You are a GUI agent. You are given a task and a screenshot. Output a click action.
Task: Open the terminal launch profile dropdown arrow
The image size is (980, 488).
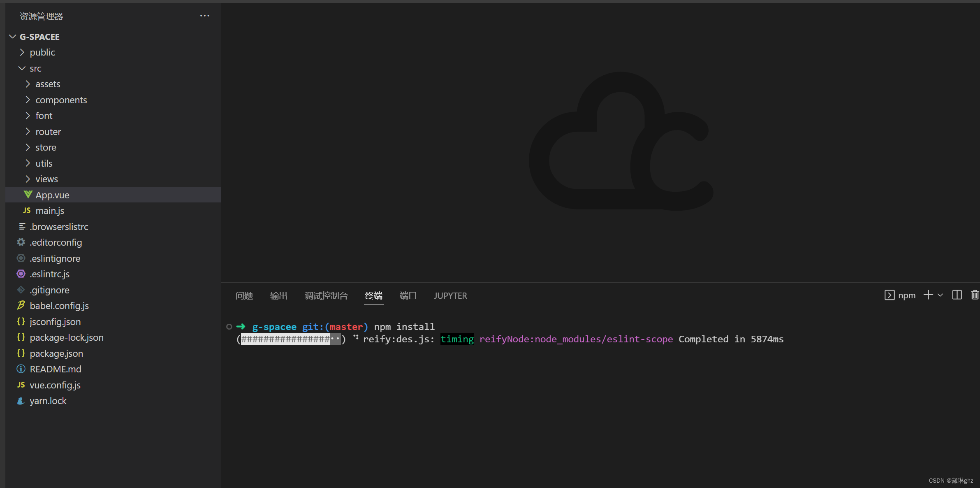940,295
